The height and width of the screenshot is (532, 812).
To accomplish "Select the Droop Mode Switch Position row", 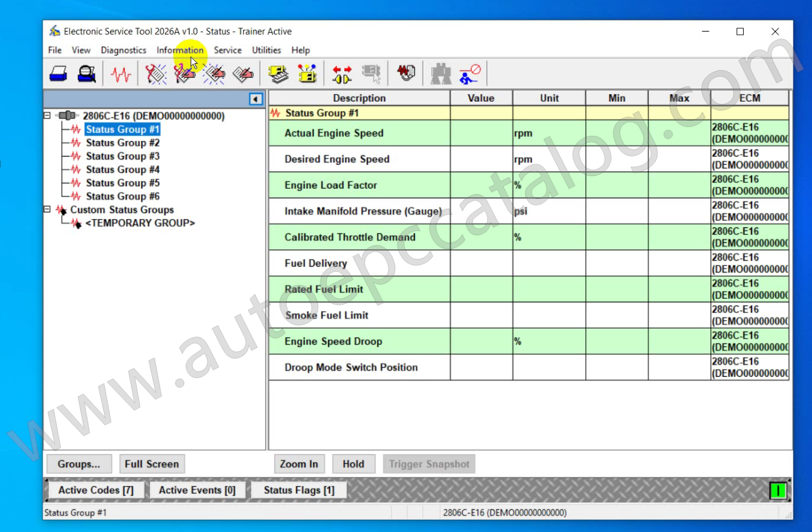I will [x=528, y=367].
